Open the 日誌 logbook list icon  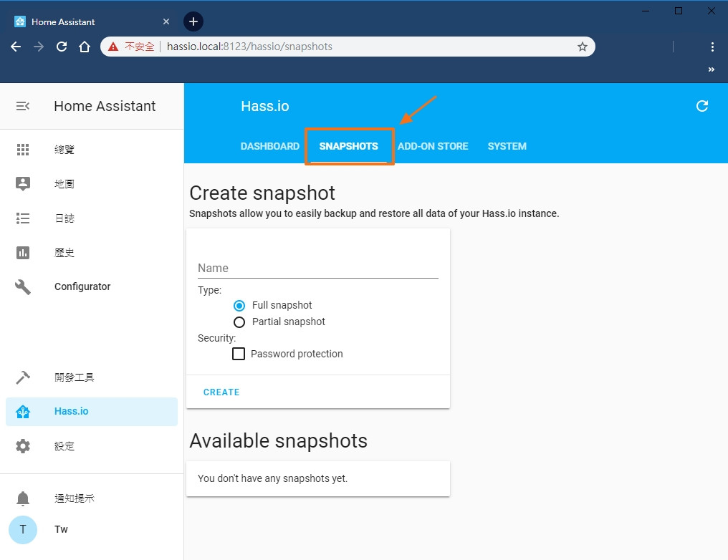[x=23, y=218]
